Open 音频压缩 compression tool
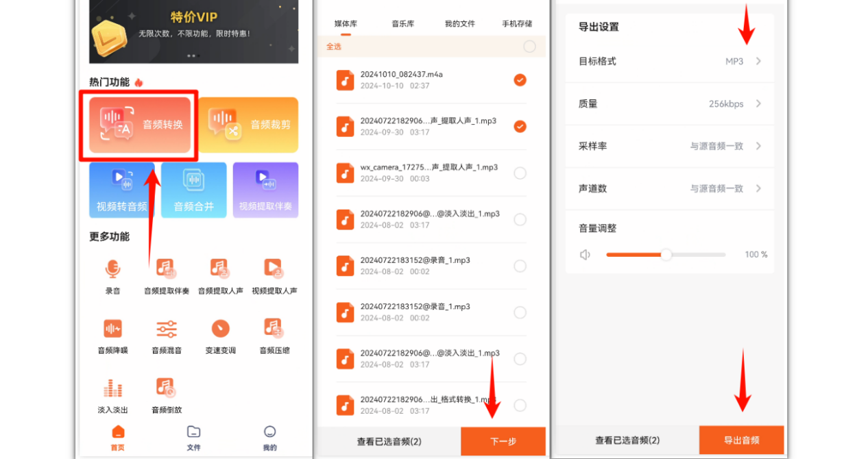This screenshot has width=868, height=459. pos(274,336)
